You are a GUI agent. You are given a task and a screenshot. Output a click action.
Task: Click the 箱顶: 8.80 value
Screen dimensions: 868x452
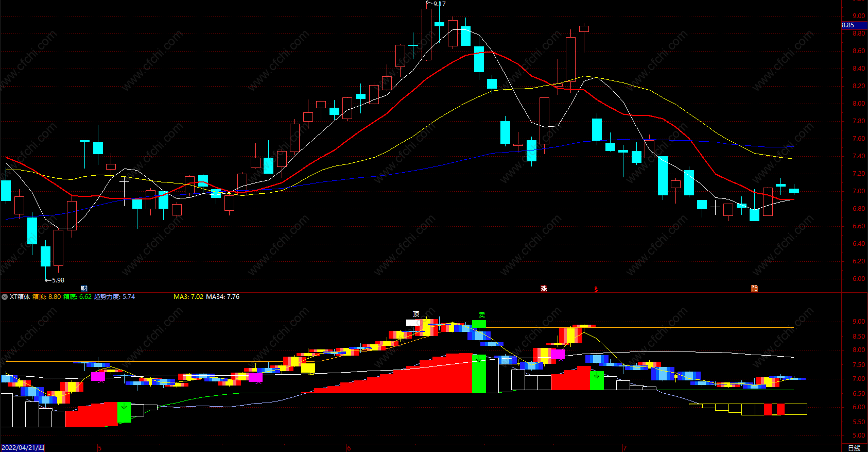47,297
